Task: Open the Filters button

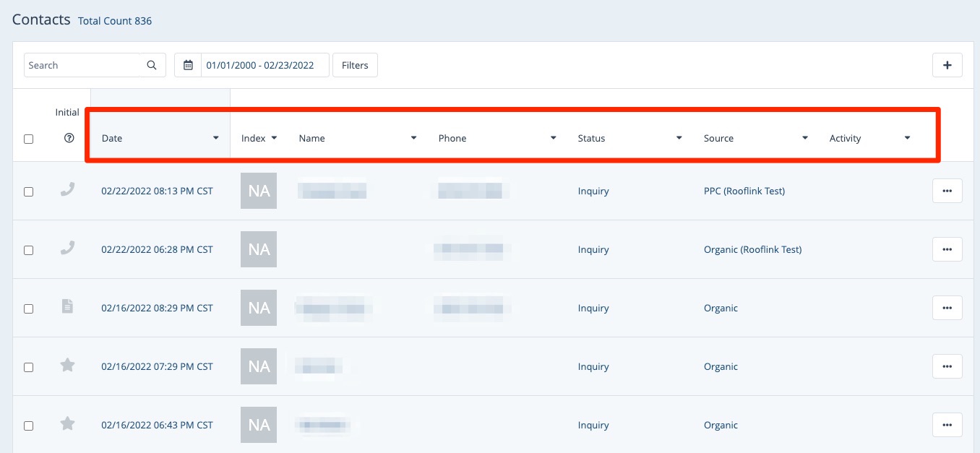Action: [x=355, y=65]
